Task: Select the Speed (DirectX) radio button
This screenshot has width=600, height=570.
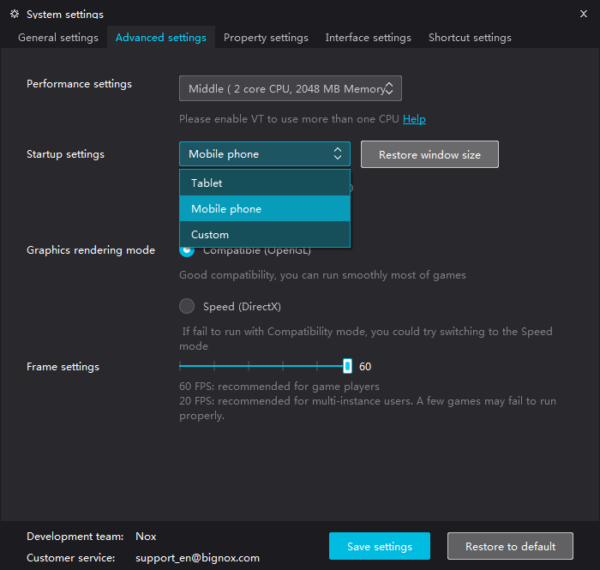Action: tap(187, 307)
